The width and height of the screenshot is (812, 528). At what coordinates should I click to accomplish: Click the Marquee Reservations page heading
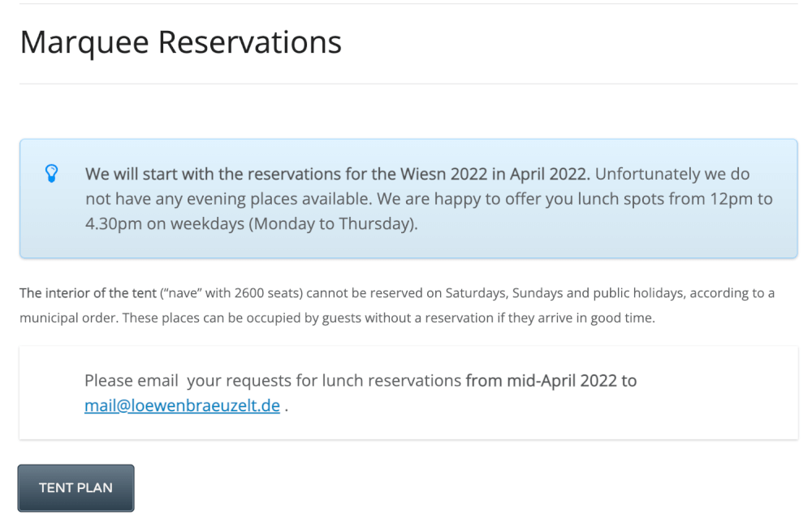coord(181,42)
